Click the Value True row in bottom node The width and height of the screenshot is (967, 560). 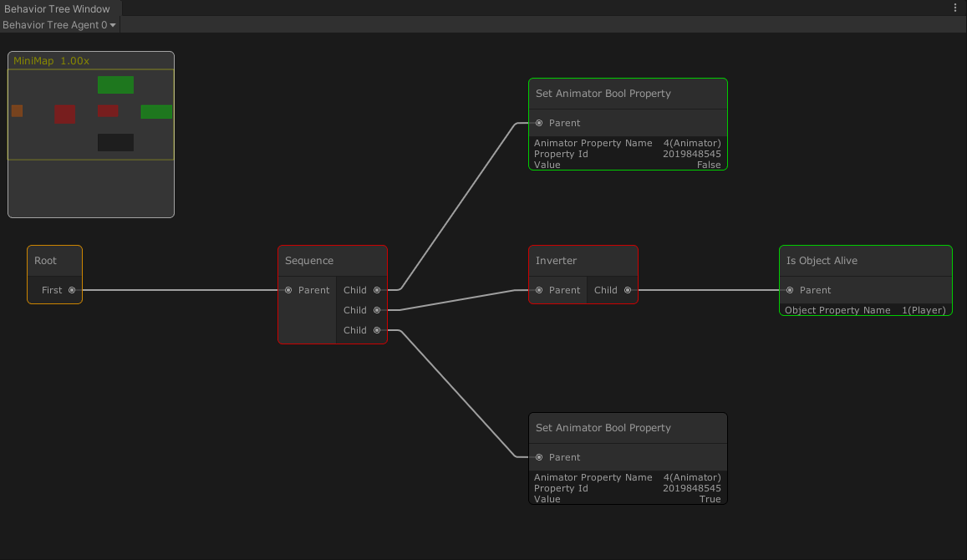627,499
